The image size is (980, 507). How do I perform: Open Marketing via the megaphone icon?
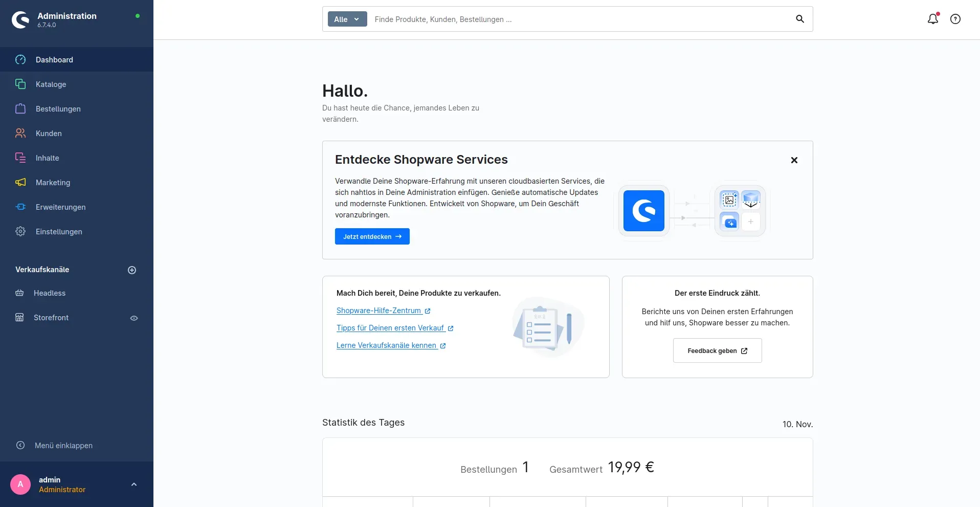click(x=20, y=183)
